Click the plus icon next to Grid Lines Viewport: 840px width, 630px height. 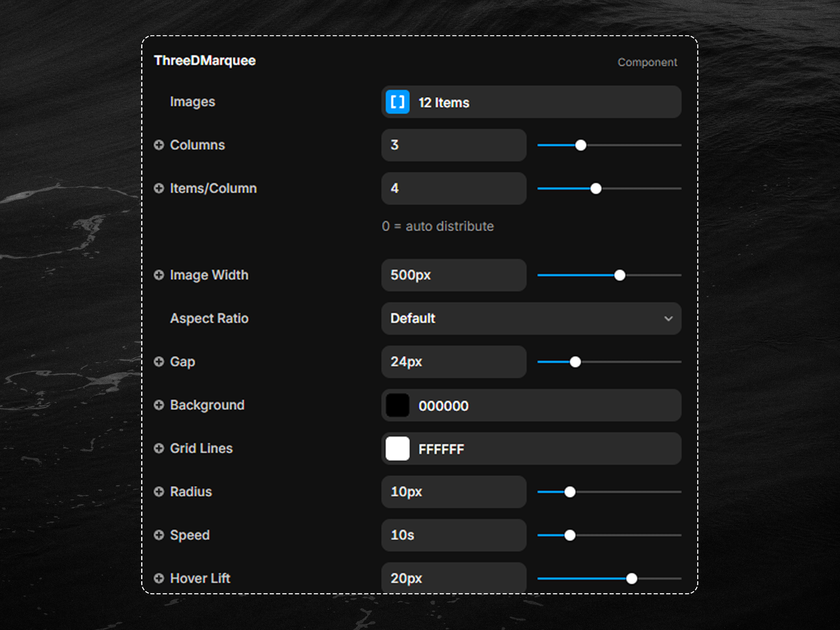click(x=159, y=448)
